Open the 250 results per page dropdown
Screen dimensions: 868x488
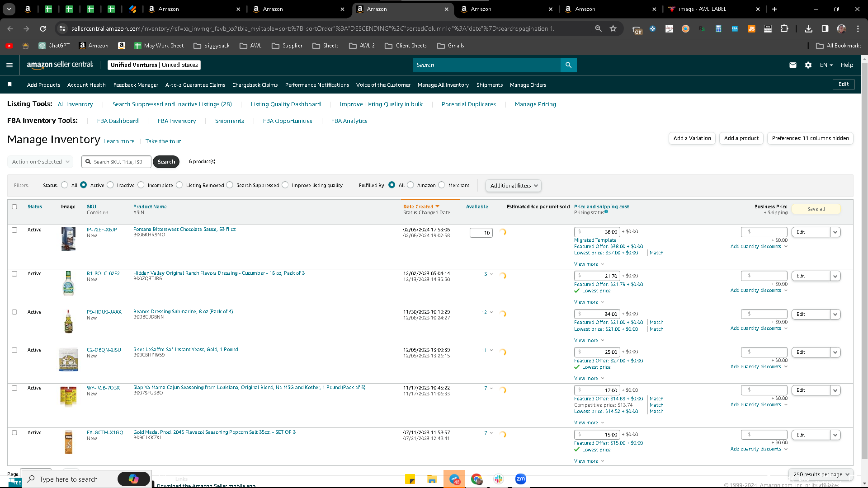(821, 474)
